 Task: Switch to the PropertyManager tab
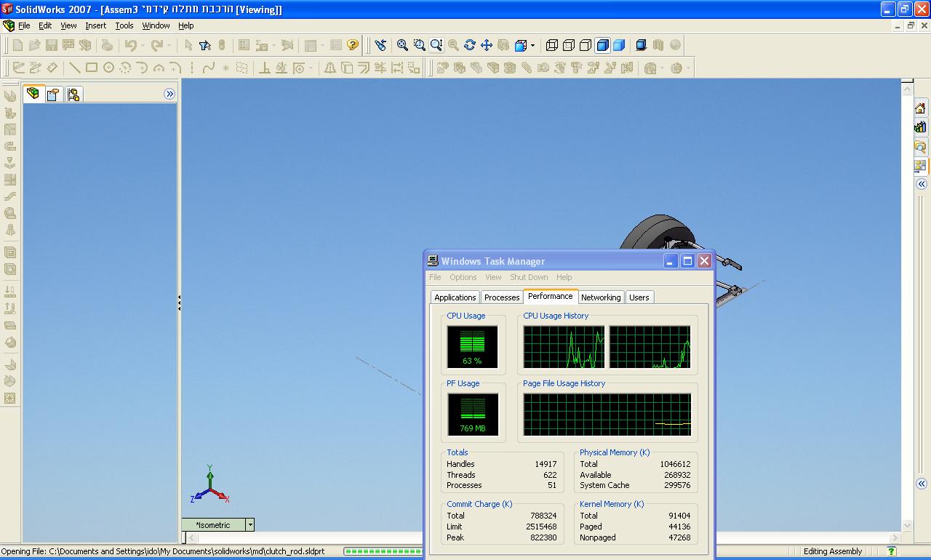(53, 94)
